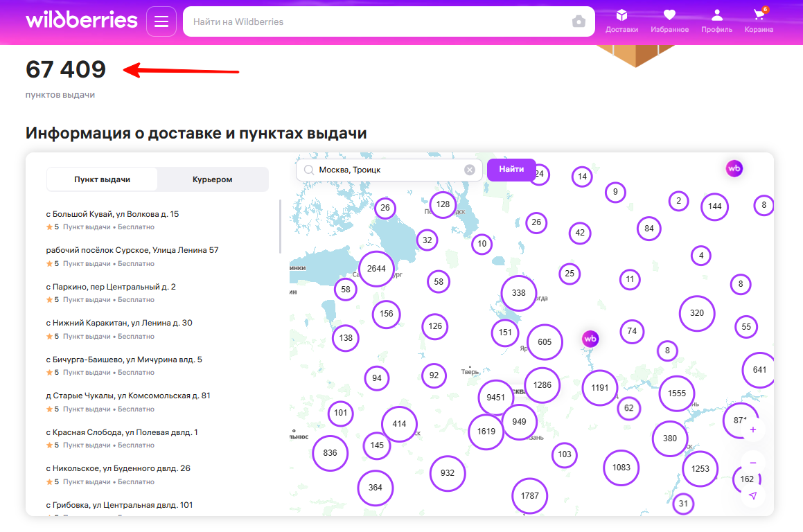The image size is (803, 532).
Task: Open map cluster 380
Action: pos(670,438)
